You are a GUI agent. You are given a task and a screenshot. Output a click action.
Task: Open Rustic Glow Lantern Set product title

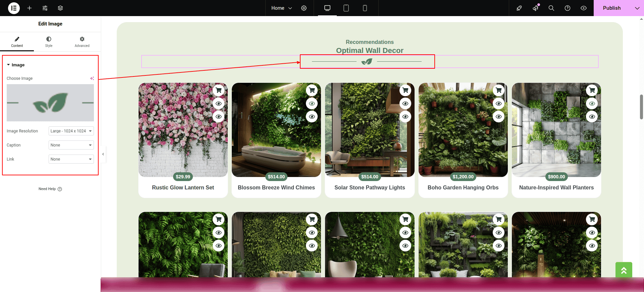click(x=183, y=188)
